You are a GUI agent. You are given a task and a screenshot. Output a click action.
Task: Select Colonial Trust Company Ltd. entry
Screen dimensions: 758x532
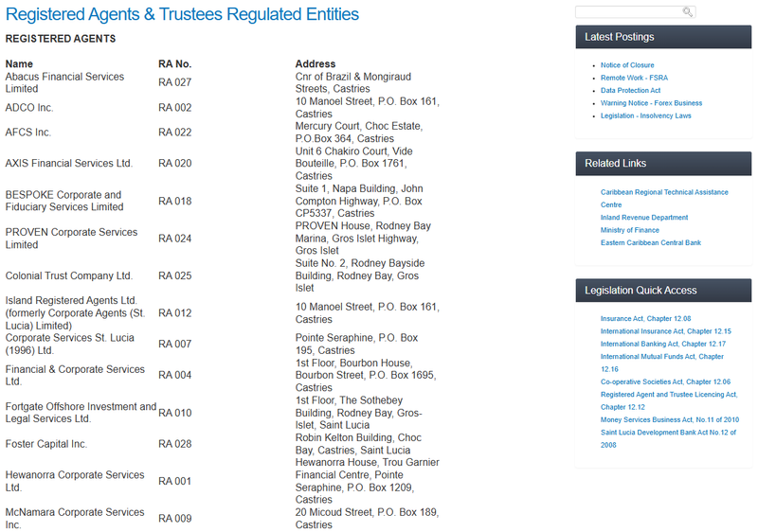(68, 275)
